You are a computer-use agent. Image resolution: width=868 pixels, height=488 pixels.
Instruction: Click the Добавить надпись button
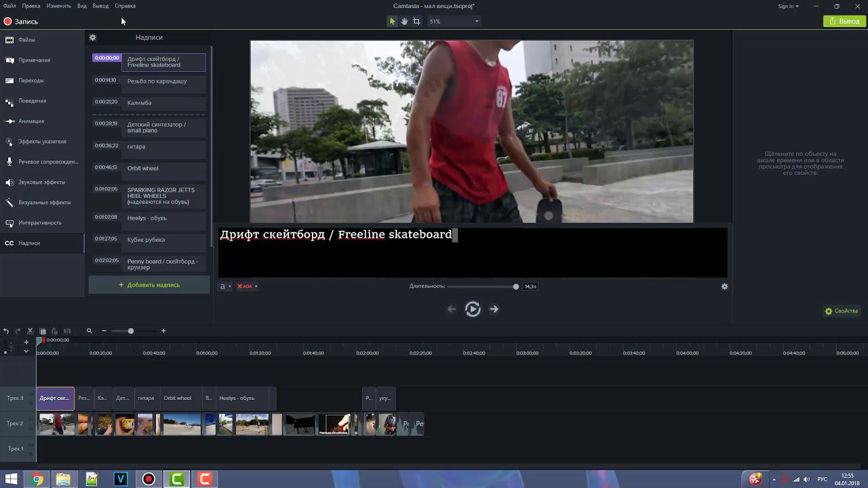[x=149, y=285]
